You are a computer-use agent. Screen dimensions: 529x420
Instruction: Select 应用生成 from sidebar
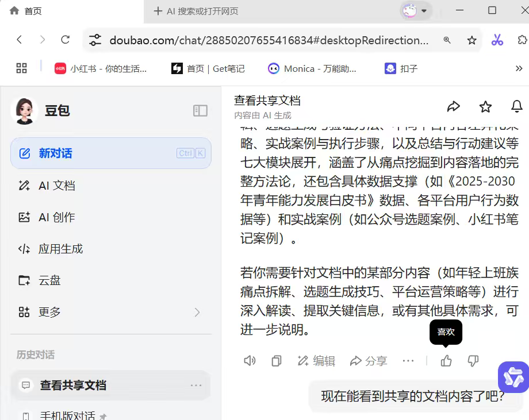60,249
